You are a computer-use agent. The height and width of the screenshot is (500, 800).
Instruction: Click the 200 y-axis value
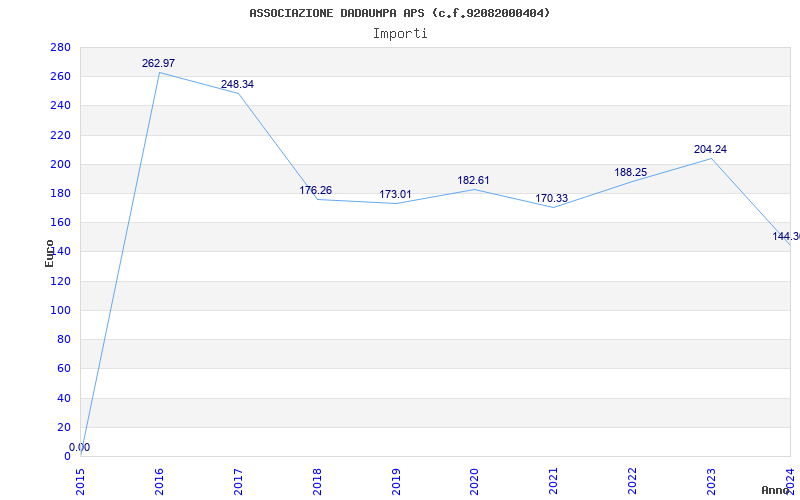click(60, 164)
